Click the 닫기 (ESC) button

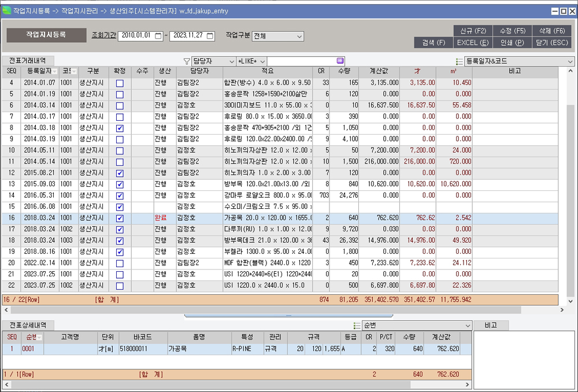[552, 42]
